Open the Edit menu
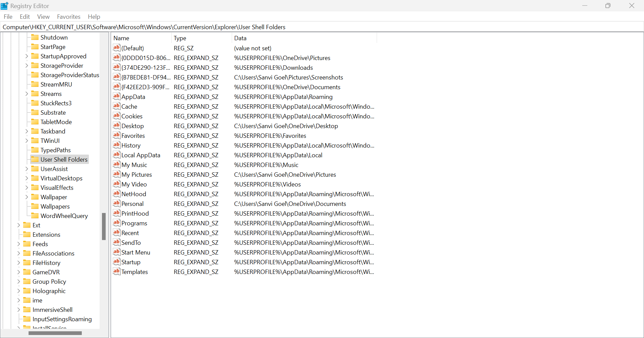Screen dimensions: 644x338 25,16
